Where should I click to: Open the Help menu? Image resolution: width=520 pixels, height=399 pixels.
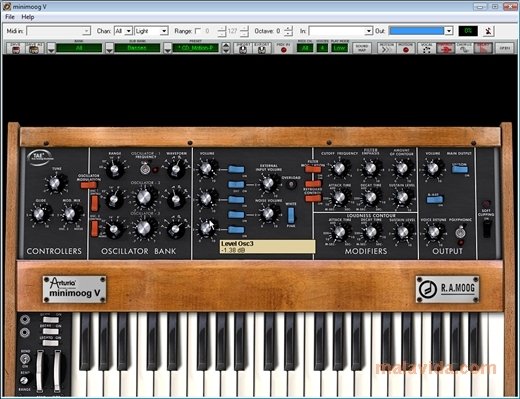28,17
